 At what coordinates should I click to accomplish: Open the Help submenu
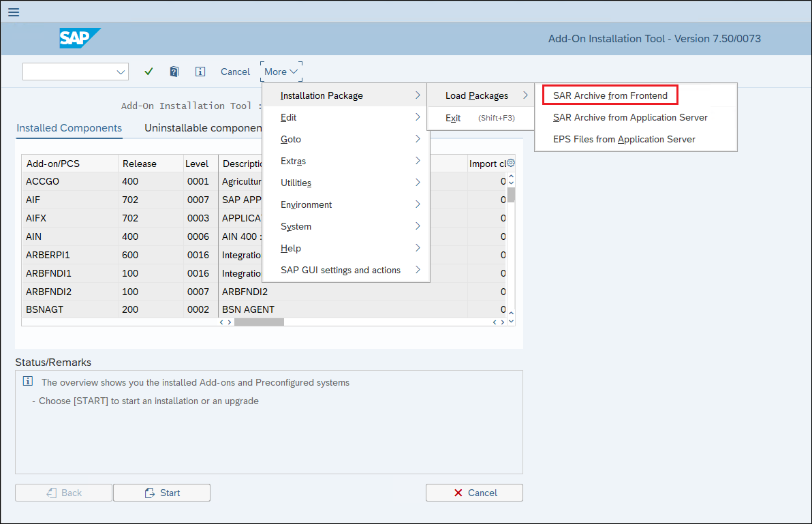[x=346, y=248]
